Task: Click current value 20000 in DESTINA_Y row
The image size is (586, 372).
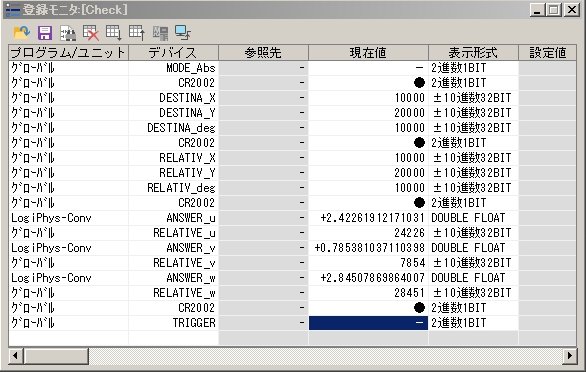Action: click(368, 113)
